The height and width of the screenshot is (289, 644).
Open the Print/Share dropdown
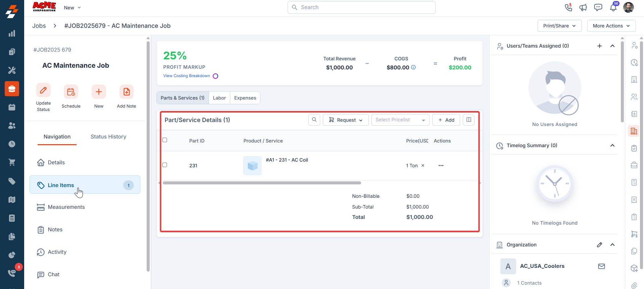(x=559, y=26)
